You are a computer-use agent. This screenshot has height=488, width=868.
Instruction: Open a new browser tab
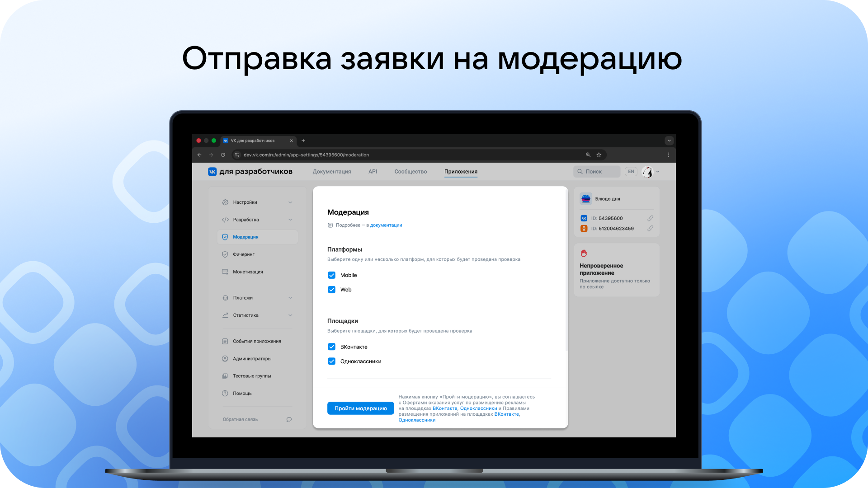[x=303, y=141]
